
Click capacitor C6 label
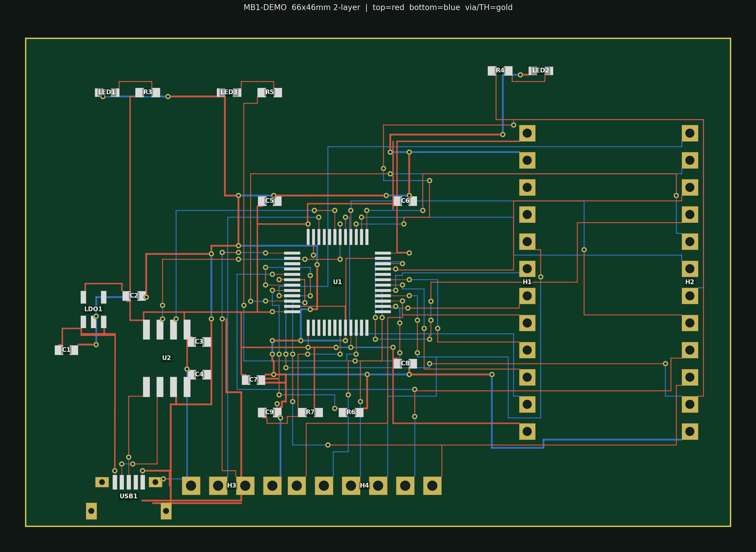click(x=405, y=201)
